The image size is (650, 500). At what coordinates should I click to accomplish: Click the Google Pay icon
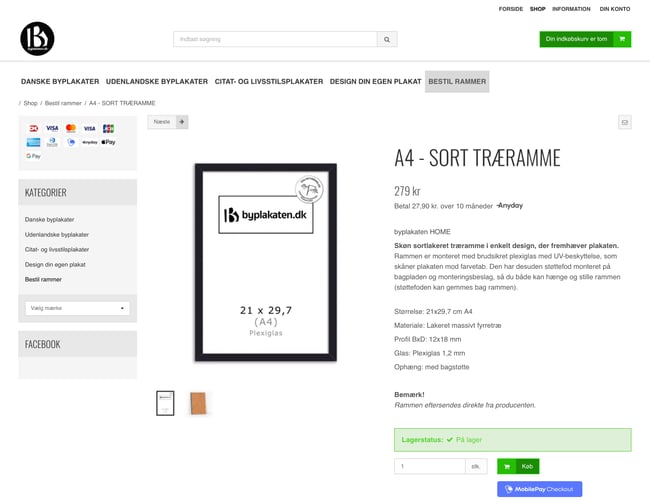pos(34,156)
